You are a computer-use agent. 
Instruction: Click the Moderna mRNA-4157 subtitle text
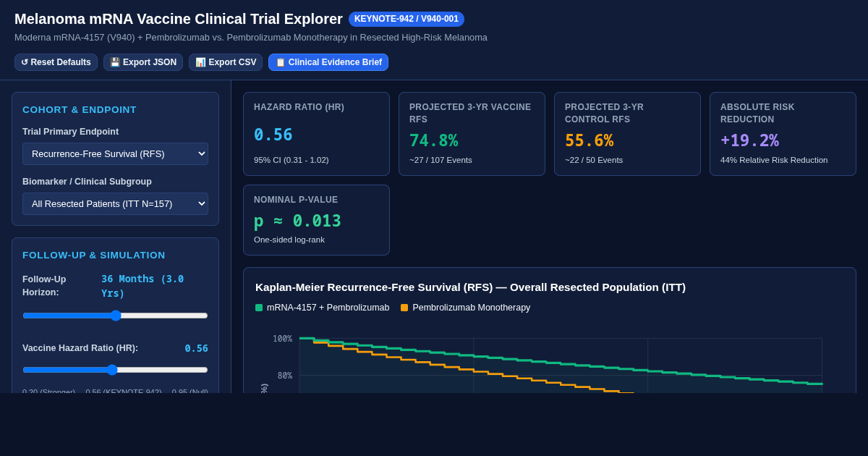click(x=251, y=38)
